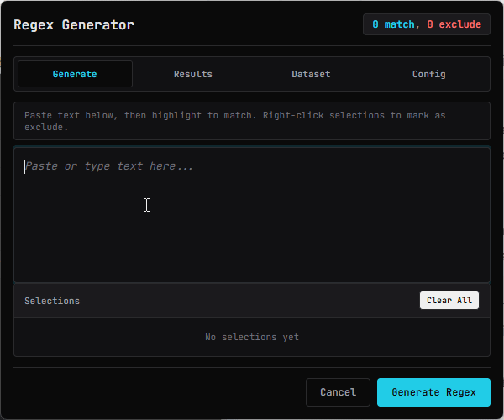Screen dimensions: 504x420
Task: Click the '0 match' counter text
Action: 392,25
